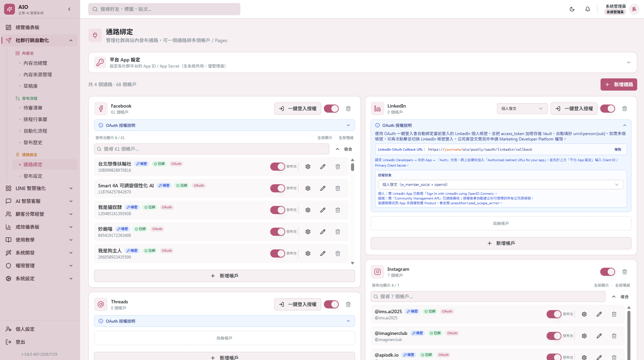Open 發布設定 in sidebar

pyautogui.click(x=33, y=176)
